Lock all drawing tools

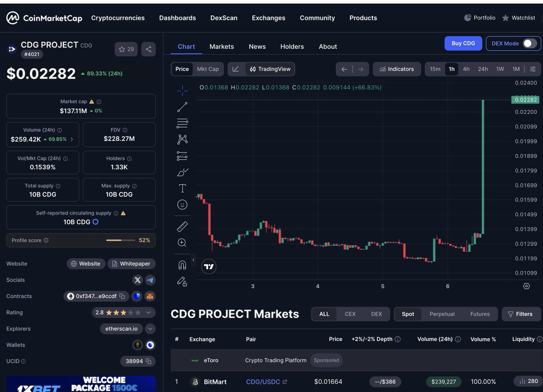[182, 281]
